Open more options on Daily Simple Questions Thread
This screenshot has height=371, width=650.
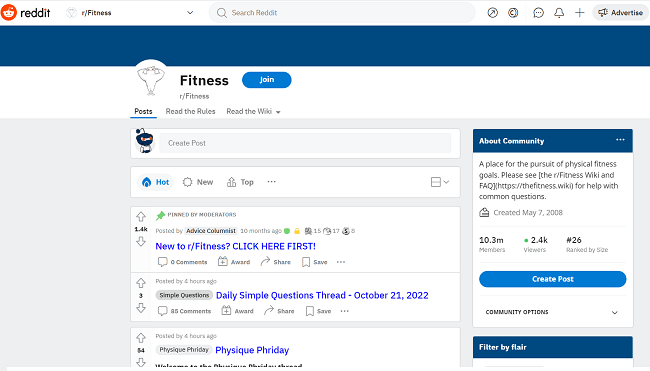coord(344,311)
